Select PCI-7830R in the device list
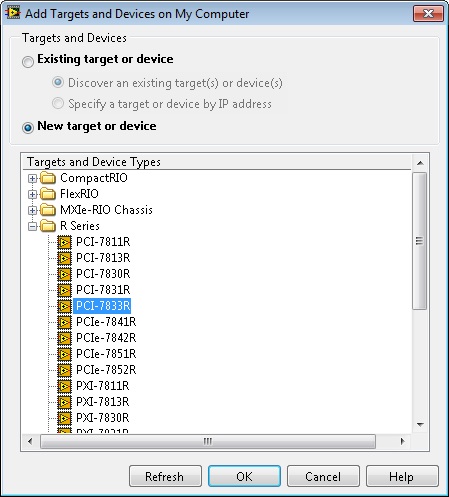This screenshot has height=497, width=449. tap(103, 274)
